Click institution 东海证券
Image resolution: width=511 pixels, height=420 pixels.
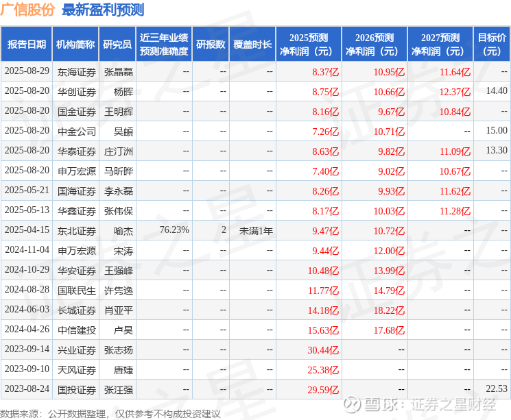coord(77,72)
